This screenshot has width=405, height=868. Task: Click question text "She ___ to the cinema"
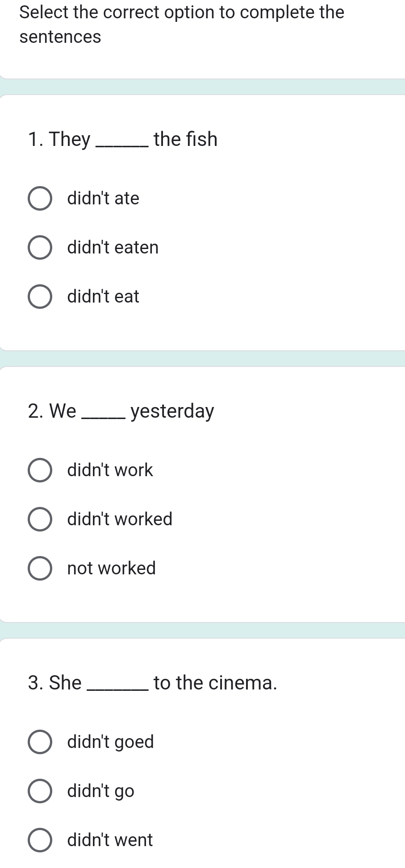[152, 683]
